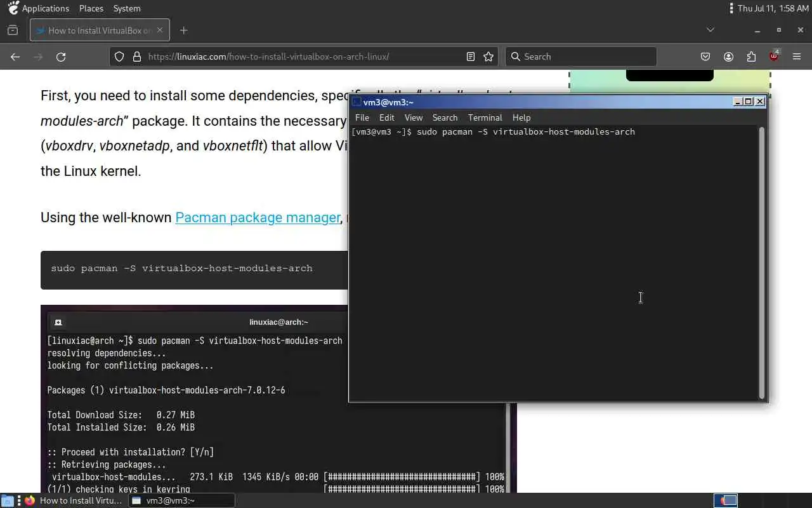Open the terminal File menu

(x=362, y=117)
